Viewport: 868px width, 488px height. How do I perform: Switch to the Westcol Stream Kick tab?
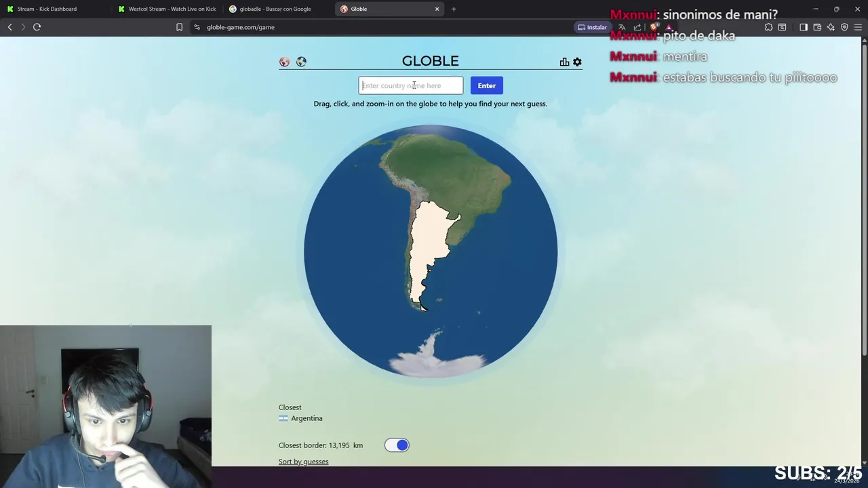pyautogui.click(x=167, y=9)
